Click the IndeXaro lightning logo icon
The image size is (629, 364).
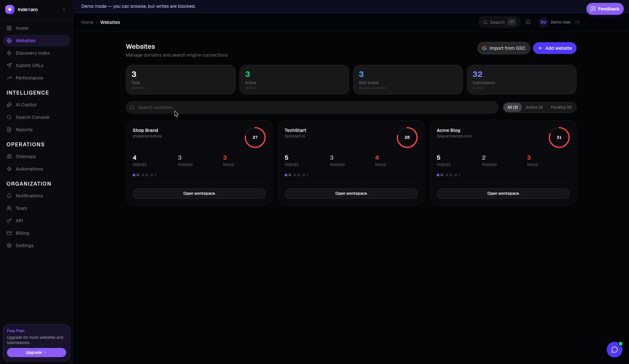10,9
